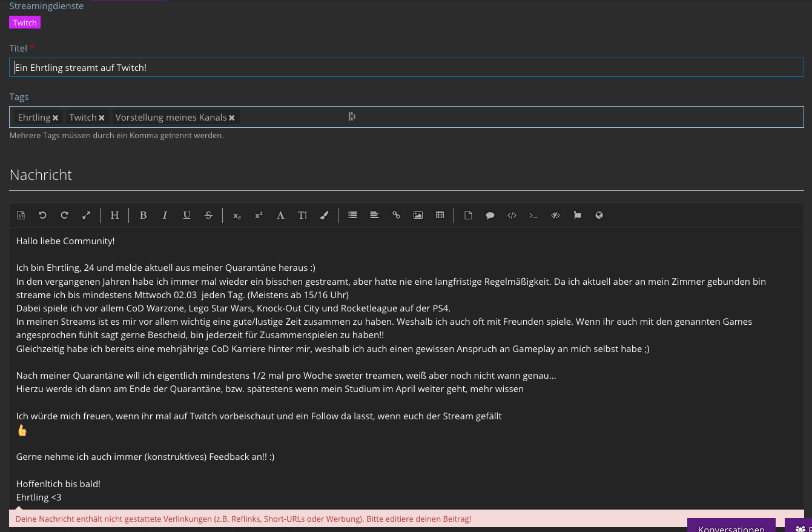Toggle bold formatting
Viewport: 812px width, 532px height.
coord(143,215)
